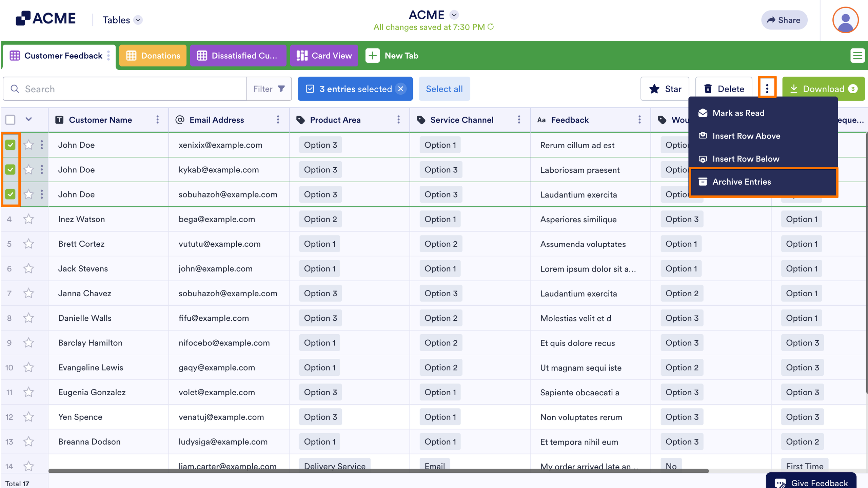Star the Breanna Dodson row
This screenshot has height=488, width=868.
point(28,442)
